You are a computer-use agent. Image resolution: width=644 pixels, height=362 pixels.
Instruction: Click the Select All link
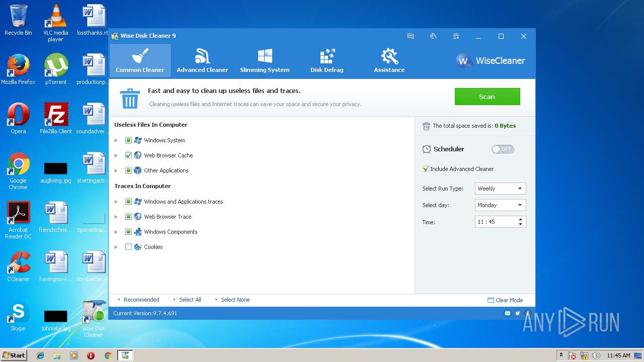pos(190,300)
